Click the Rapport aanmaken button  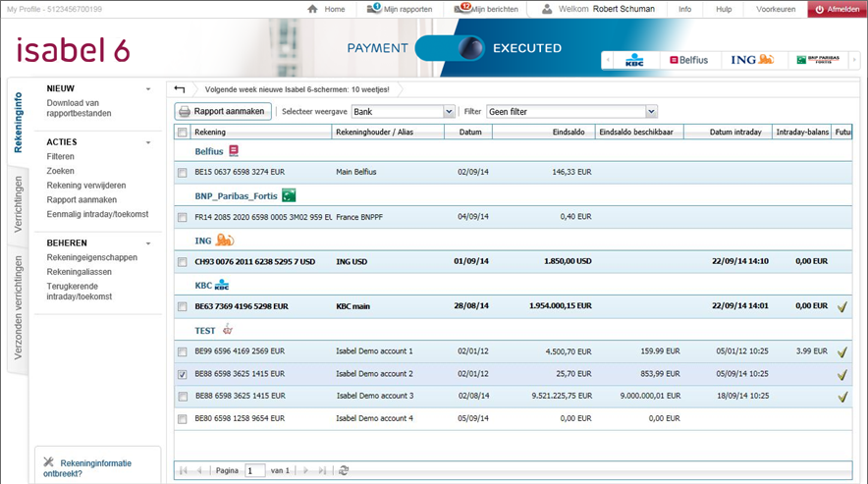point(223,112)
